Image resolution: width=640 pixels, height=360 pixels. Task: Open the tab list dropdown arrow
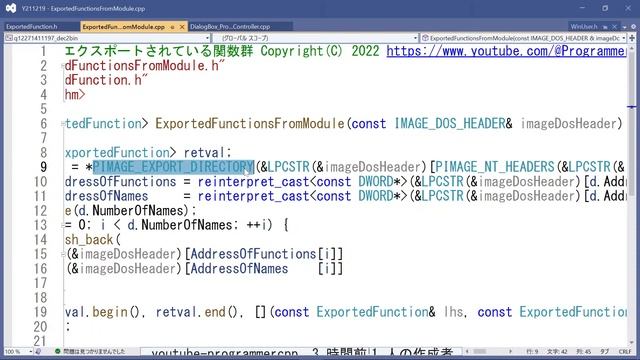[x=624, y=27]
